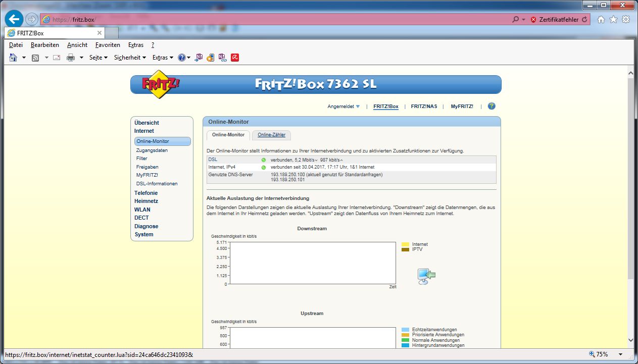Viewport: 638px width, 364px height.
Task: Open the Seite dropdown menu
Action: [99, 58]
